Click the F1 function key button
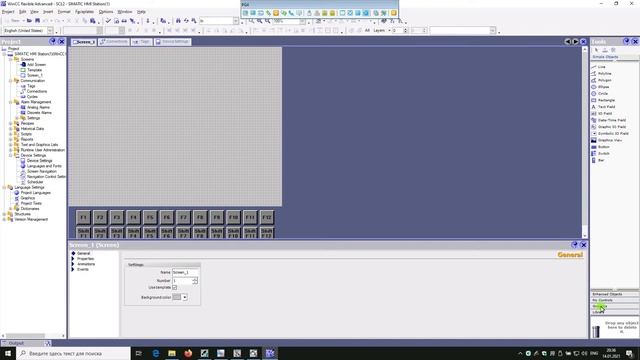Image resolution: width=640 pixels, height=360 pixels. click(83, 218)
